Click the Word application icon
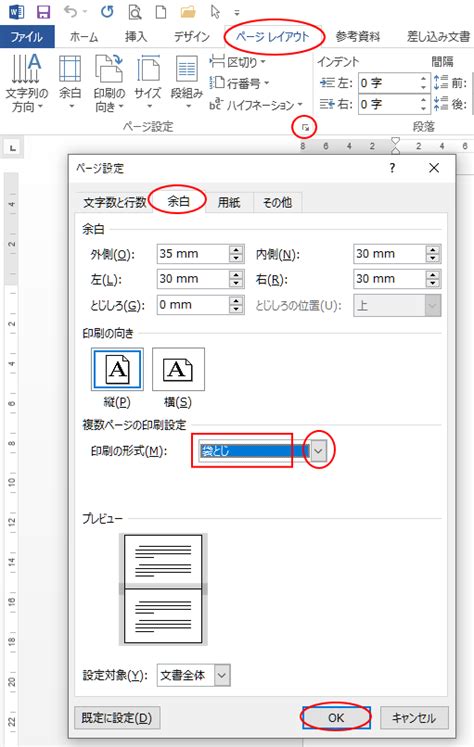474x747 pixels. pyautogui.click(x=16, y=12)
